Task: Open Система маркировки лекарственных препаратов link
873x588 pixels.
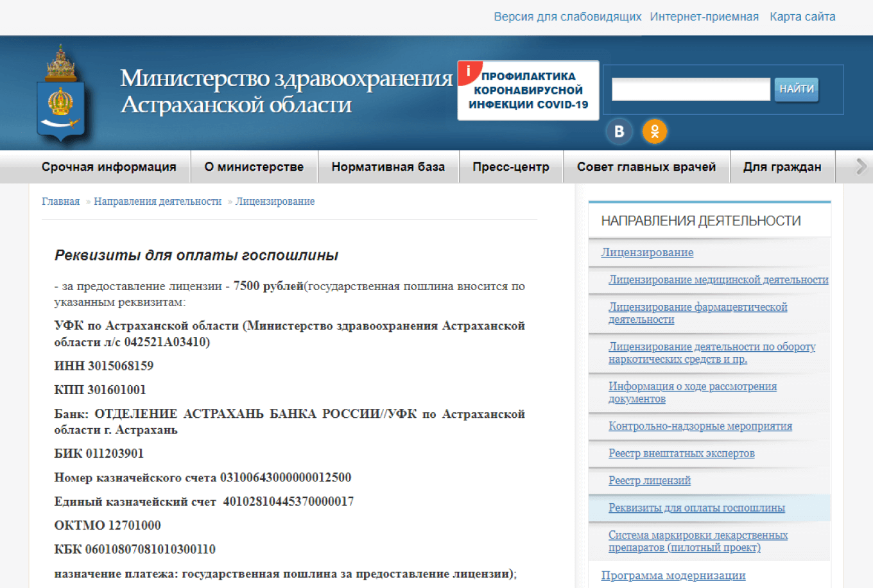Action: coord(698,541)
